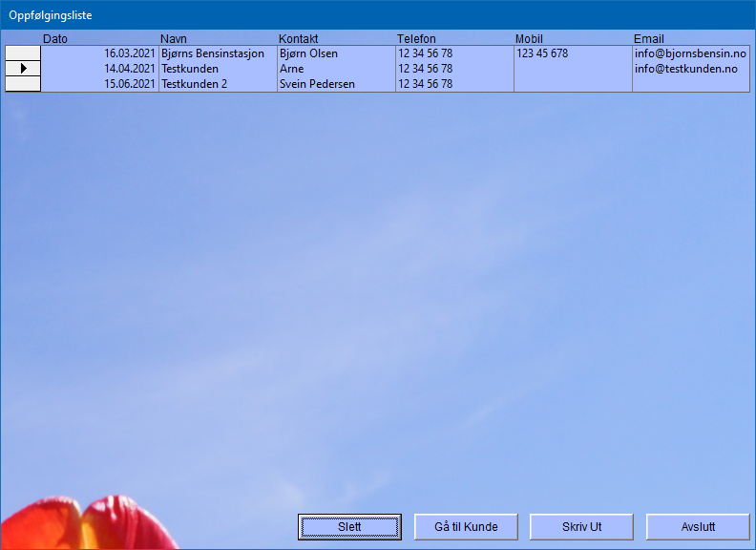Click the current-row arrow marker for Testkunden
The width and height of the screenshot is (756, 550).
tap(23, 69)
